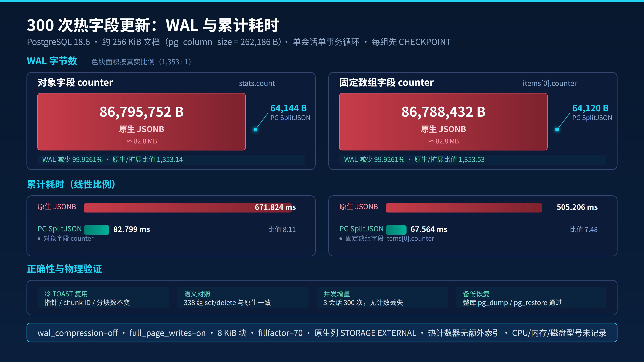
Task: Click the '语义对照' verification tile
Action: 243,298
